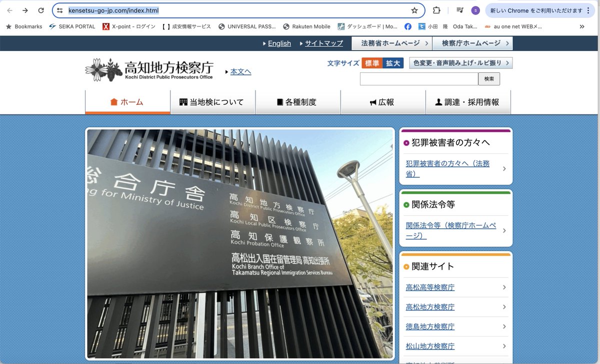Image resolution: width=600 pixels, height=364 pixels.
Task: Click the bookmark star in address bar
Action: [x=414, y=10]
